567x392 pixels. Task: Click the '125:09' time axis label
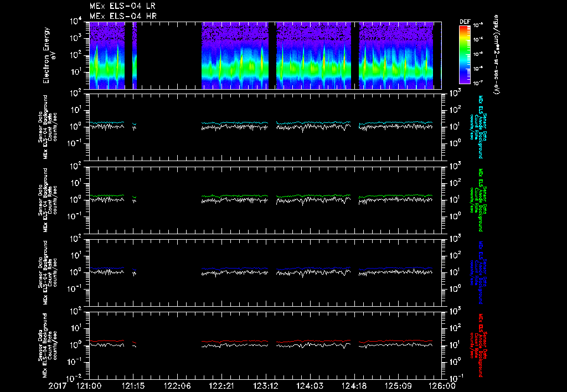398,386
